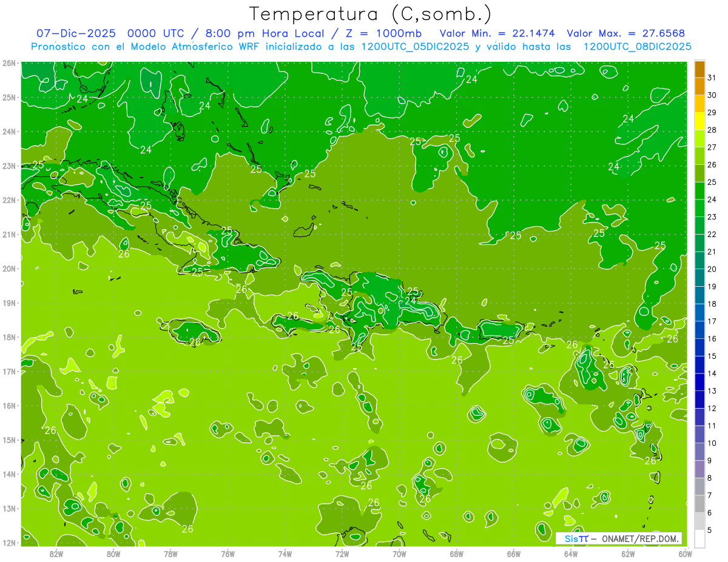Click legend scale value 31
This screenshot has height=562, width=728.
pos(712,78)
